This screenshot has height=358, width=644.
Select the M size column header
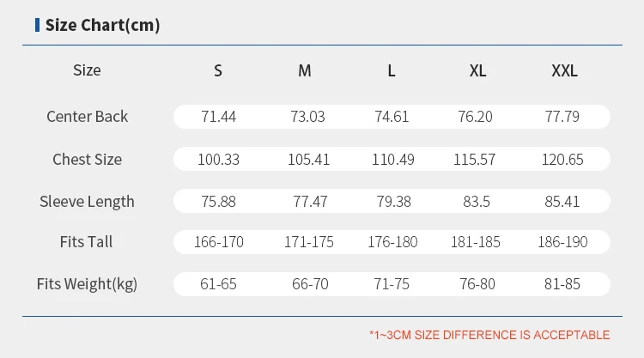305,71
